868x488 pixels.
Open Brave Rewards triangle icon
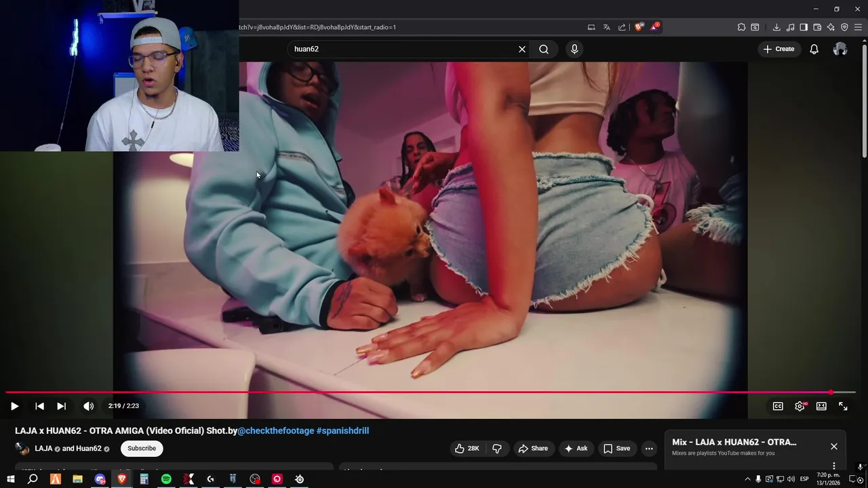click(x=654, y=27)
